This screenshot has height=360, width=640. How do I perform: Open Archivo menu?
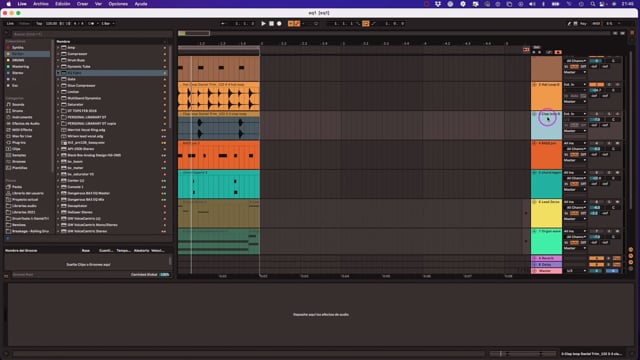pos(41,4)
